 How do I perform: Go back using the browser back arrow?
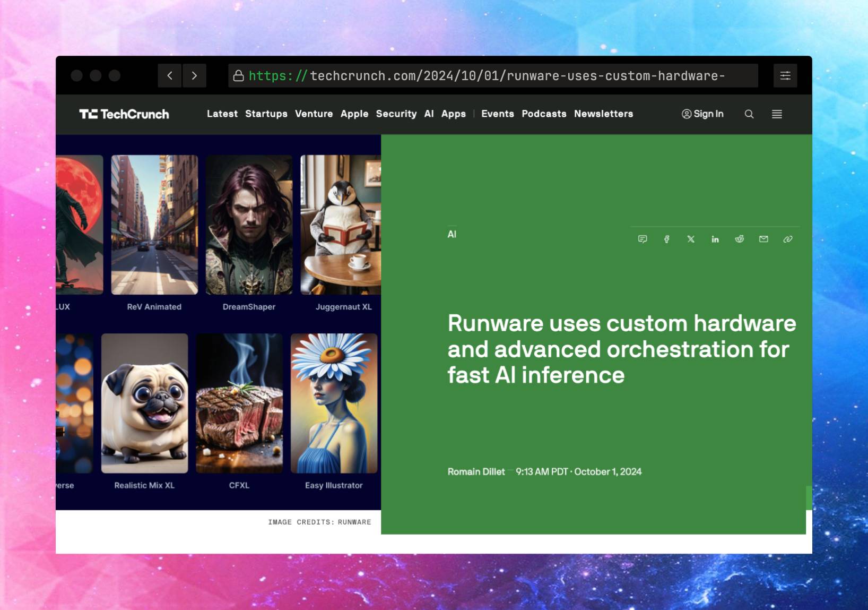pos(169,75)
